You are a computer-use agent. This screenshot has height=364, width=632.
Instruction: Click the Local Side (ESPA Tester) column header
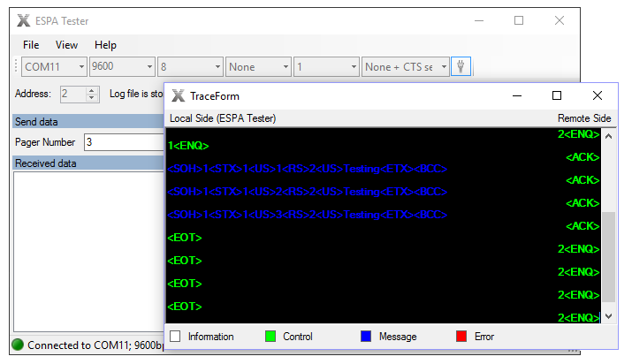223,118
